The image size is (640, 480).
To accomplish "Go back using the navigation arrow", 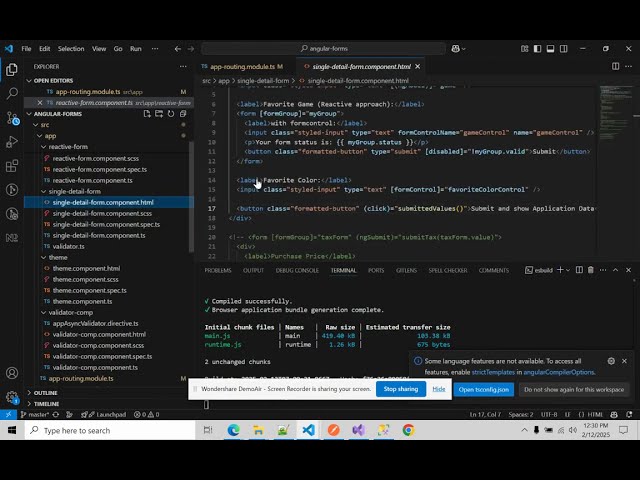I will pyautogui.click(x=178, y=49).
